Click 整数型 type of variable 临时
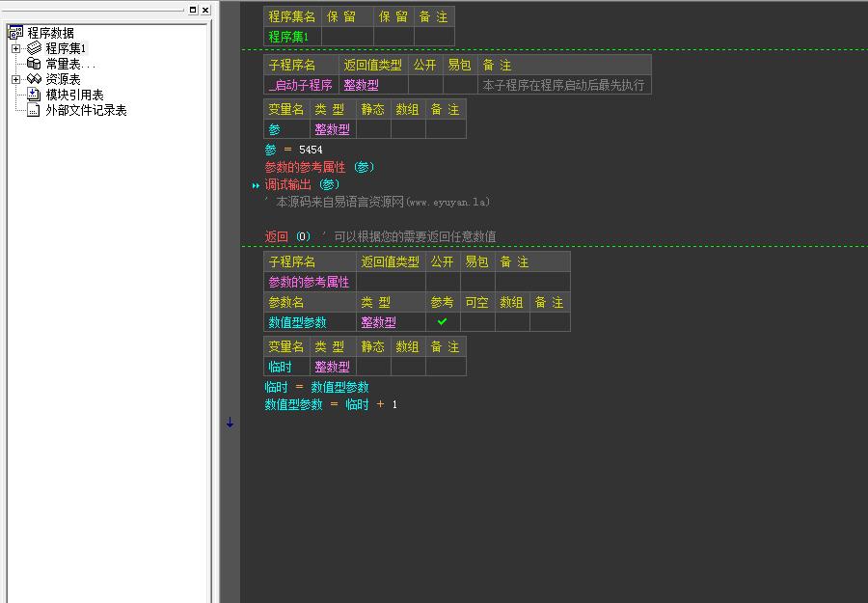868x603 pixels. (334, 366)
